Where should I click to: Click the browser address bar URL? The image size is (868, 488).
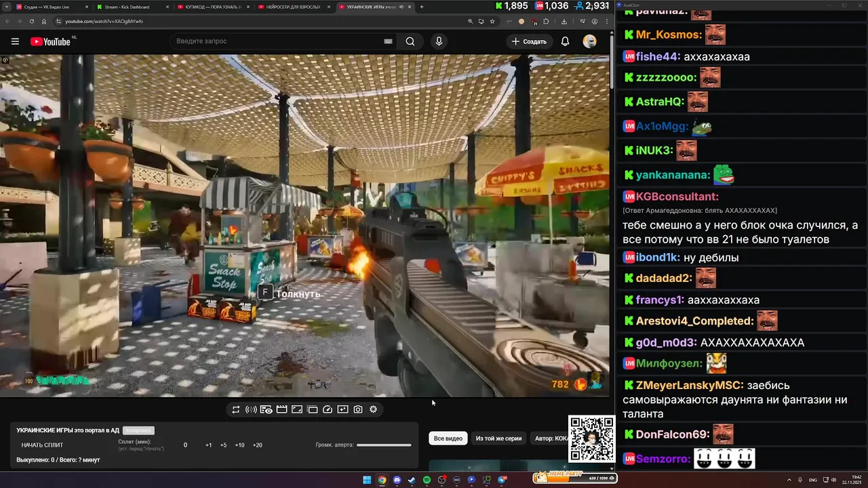(104, 21)
